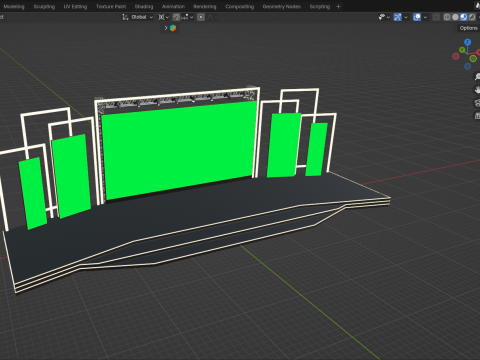
Task: Switch to the Rendering workspace tab
Action: 205,7
